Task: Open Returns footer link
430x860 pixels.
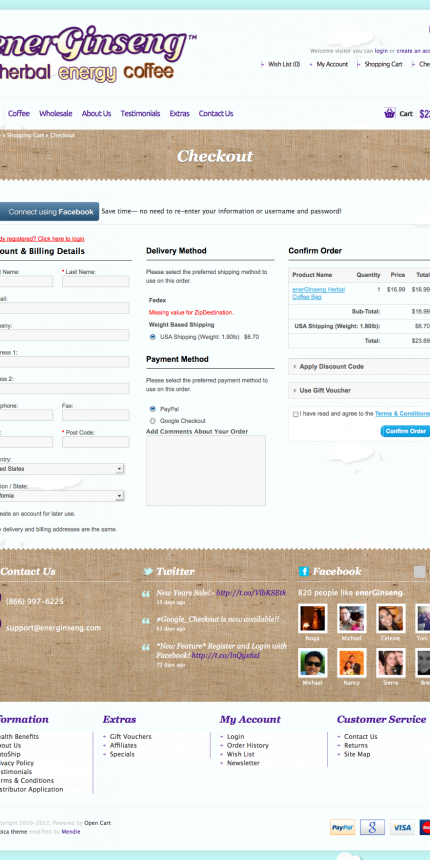Action: pos(356,745)
